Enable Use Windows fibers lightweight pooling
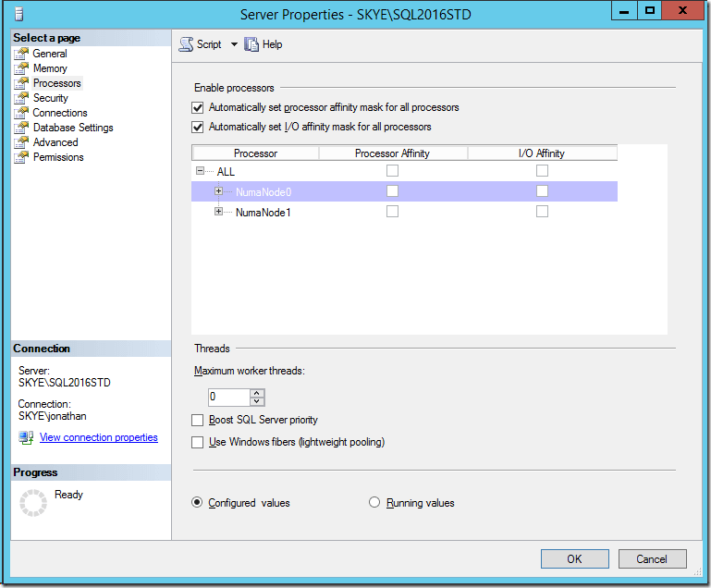 (197, 442)
